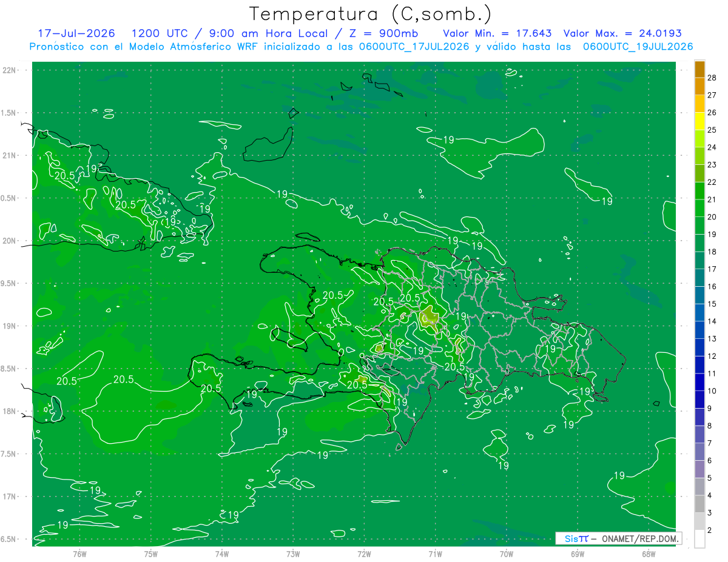Click the dark blue legend swatch beside 10
The image size is (728, 562).
click(699, 400)
